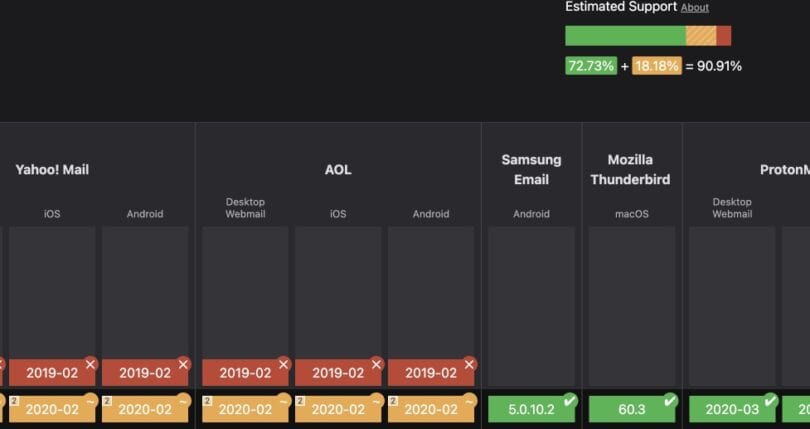
Task: Click the red X icon on AOL Android 2019-02
Action: 469,364
